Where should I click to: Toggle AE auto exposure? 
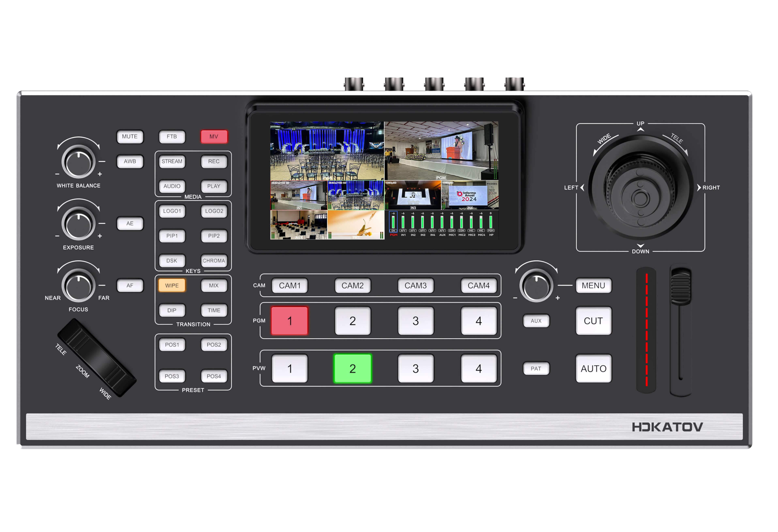coord(130,223)
